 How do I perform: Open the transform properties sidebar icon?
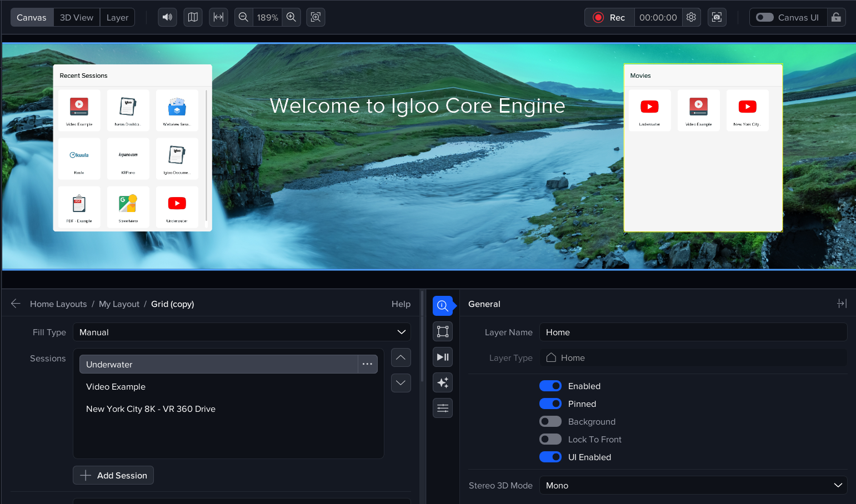coord(443,331)
